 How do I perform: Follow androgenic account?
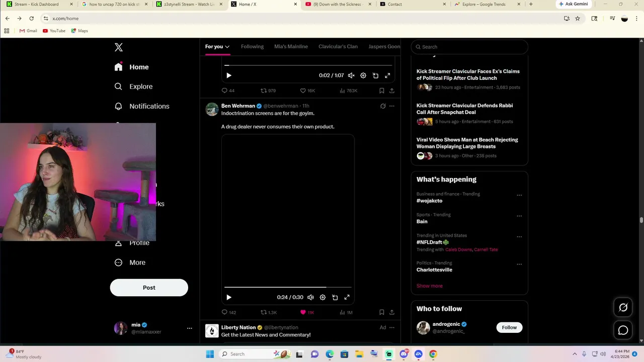pyautogui.click(x=509, y=327)
